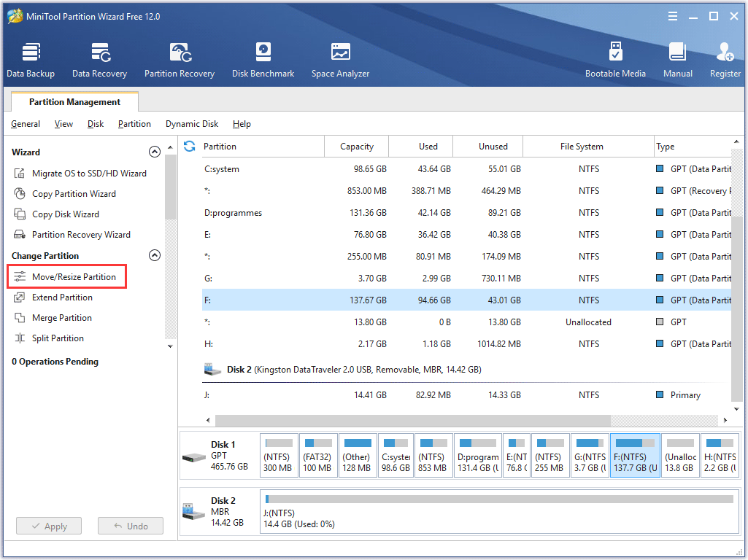Collapse the Wizard section

tap(155, 152)
